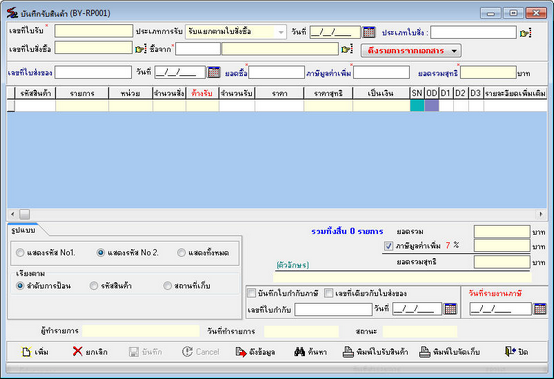The height and width of the screenshot is (379, 554).
Task: Click the เพิ่ม button
Action: (x=35, y=352)
